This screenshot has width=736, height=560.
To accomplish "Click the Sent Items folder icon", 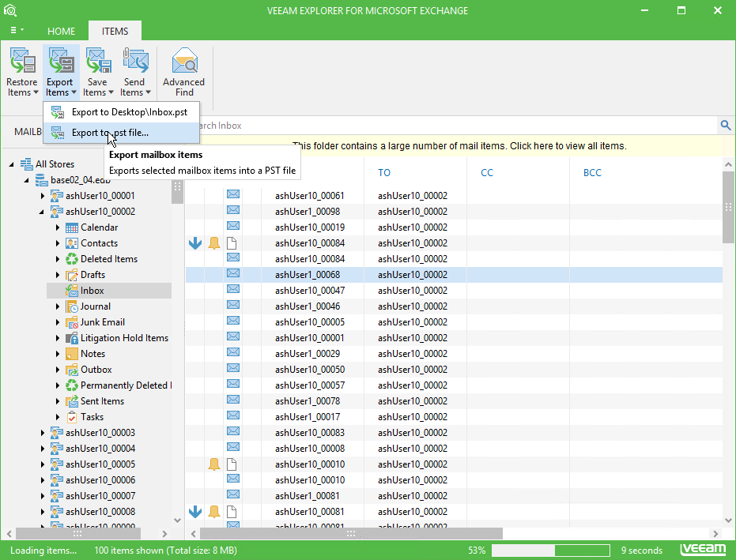I will pos(72,401).
